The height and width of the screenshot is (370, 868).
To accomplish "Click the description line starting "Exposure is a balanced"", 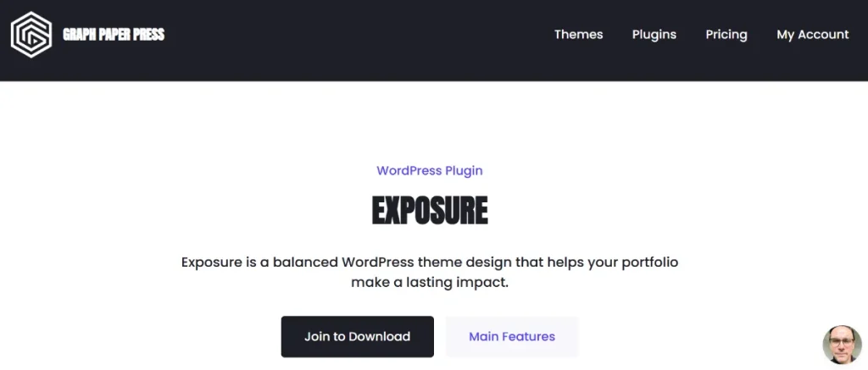I will point(430,262).
